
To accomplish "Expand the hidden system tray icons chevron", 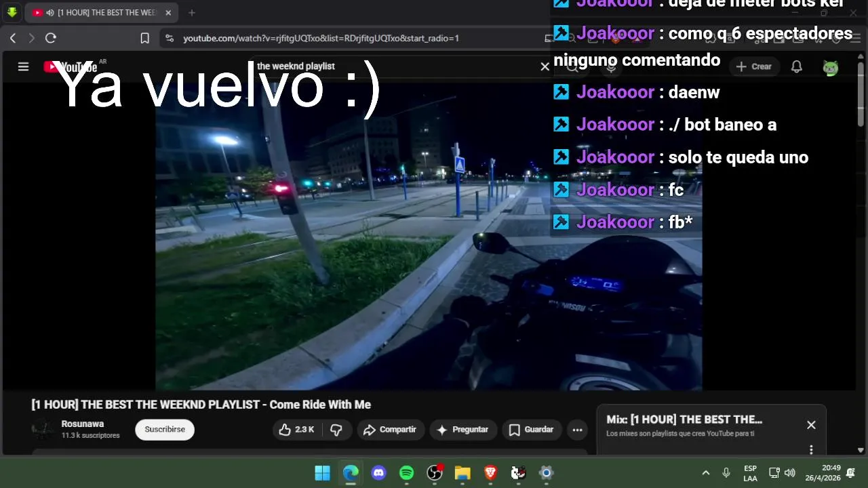I will 705,472.
